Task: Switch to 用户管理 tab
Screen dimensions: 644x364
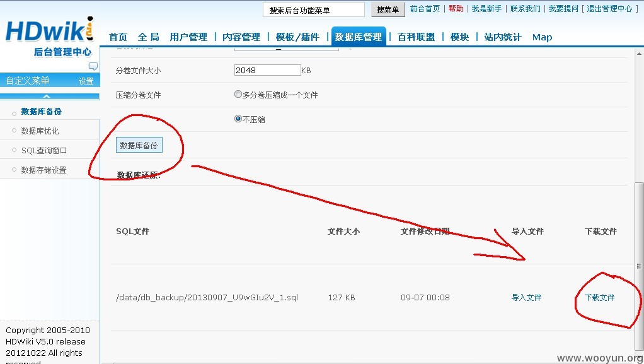Action: (188, 37)
